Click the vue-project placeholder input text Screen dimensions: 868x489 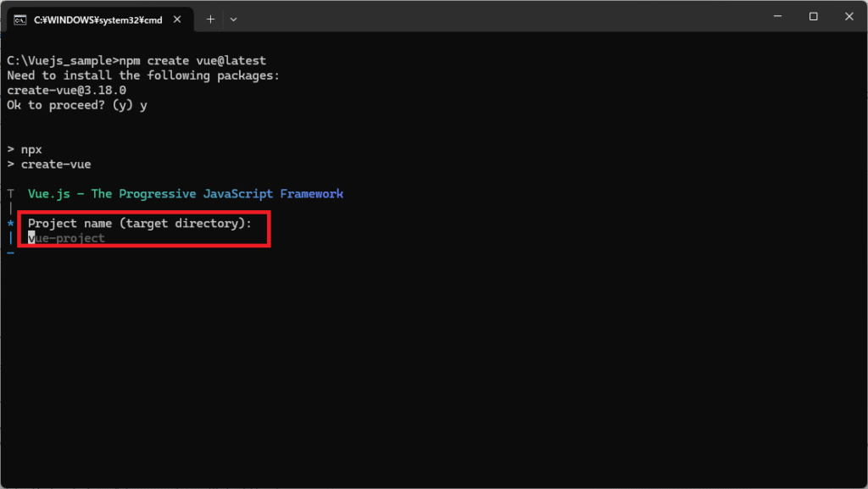(x=70, y=238)
